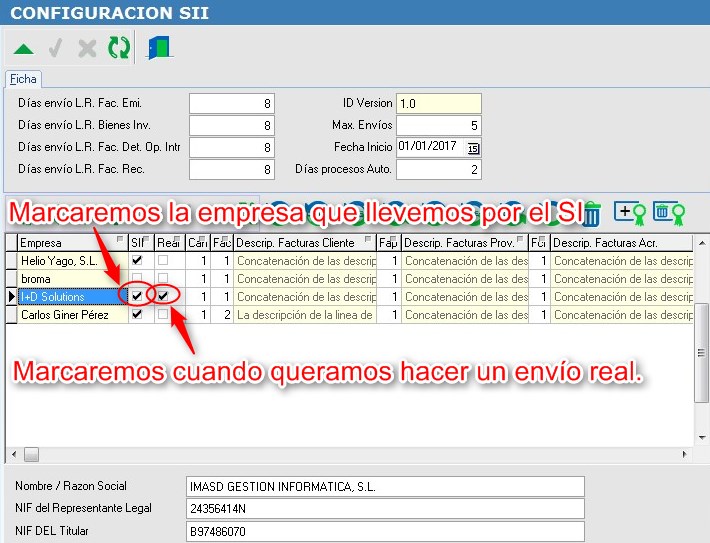Select the Ficha tab
Screen dimensions: 710x543
tap(23, 80)
